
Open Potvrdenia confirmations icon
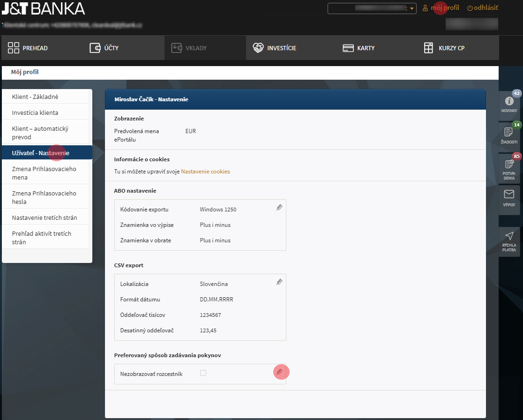[509, 165]
